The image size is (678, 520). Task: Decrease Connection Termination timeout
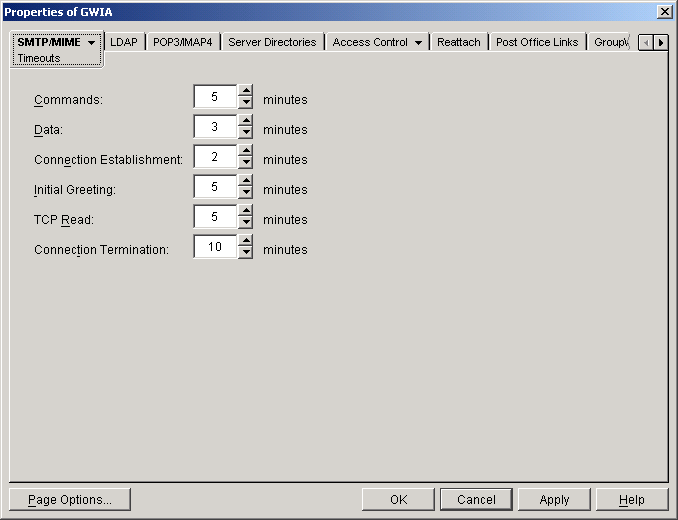point(246,252)
